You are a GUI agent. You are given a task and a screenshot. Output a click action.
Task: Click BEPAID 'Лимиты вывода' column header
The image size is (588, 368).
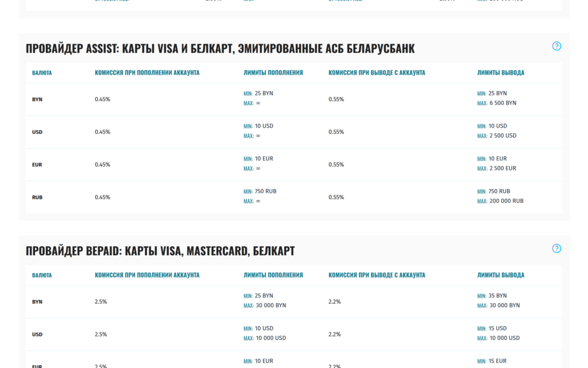point(501,275)
